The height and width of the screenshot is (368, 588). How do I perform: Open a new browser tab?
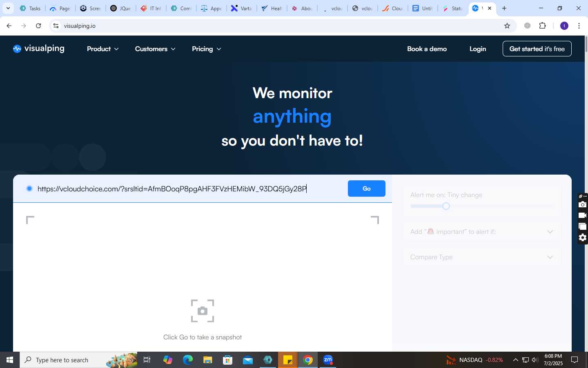pyautogui.click(x=504, y=8)
